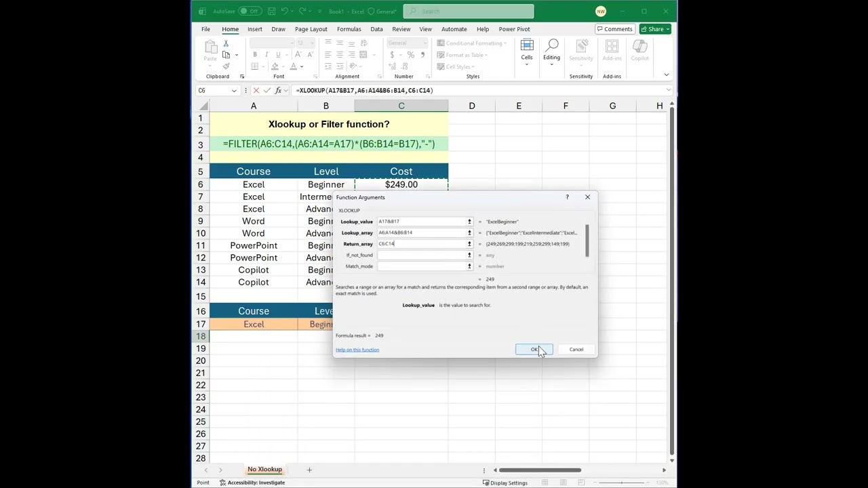868x488 pixels.
Task: Toggle Underline formatting button
Action: 278,55
